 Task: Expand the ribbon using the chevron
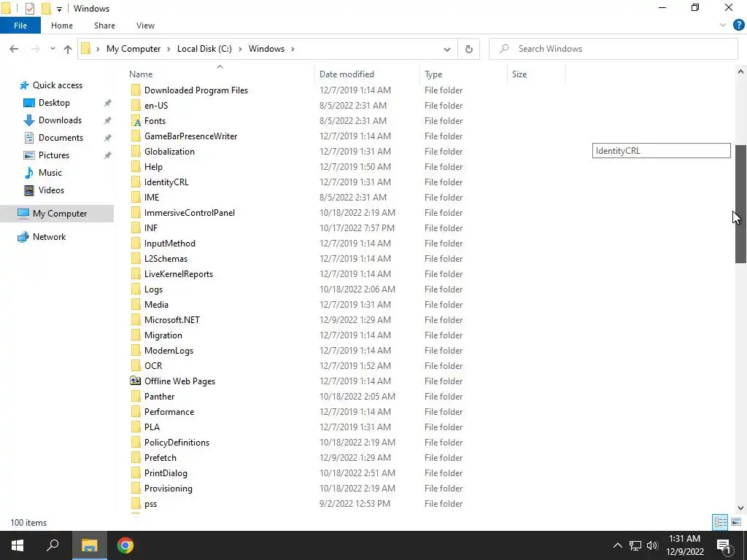tap(723, 26)
